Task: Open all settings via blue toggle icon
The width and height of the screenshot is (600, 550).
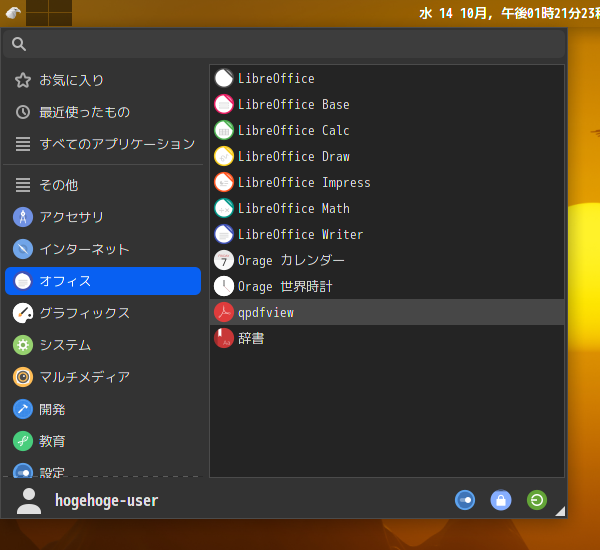Action: (465, 500)
